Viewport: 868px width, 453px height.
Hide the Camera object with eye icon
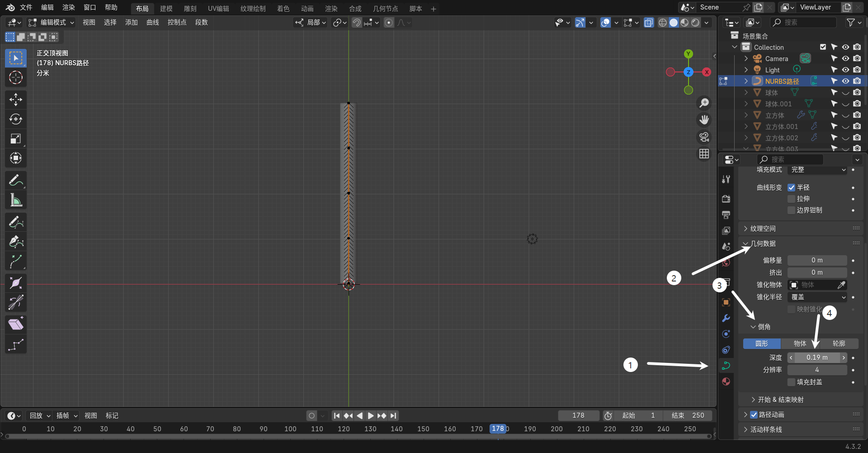click(x=845, y=58)
